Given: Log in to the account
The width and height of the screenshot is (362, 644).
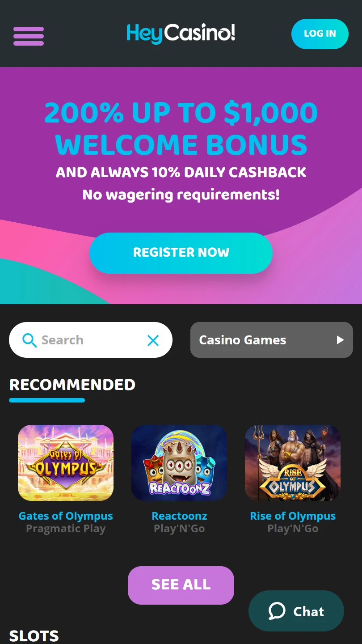Looking at the screenshot, I should pyautogui.click(x=320, y=34).
